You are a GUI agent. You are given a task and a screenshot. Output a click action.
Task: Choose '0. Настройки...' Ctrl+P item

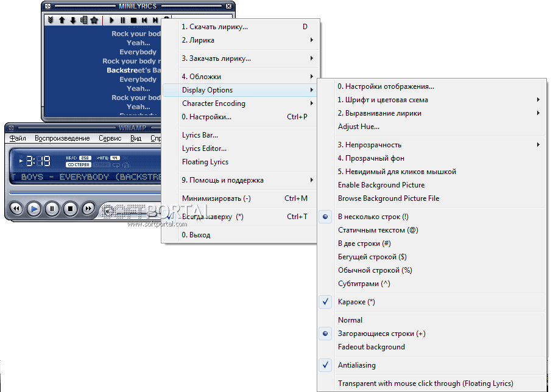(240, 117)
